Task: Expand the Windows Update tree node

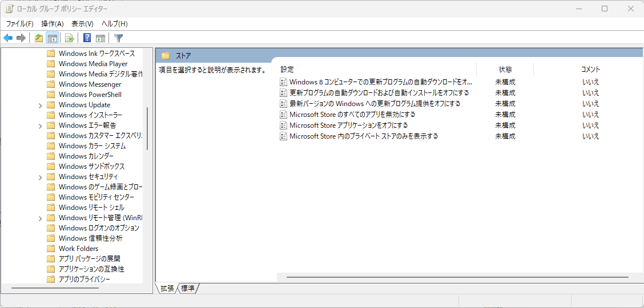Action: pos(40,106)
